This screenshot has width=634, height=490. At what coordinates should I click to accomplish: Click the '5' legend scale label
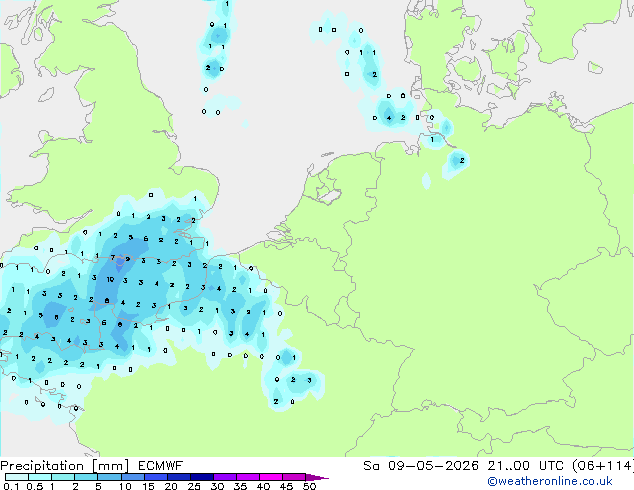pos(98,486)
